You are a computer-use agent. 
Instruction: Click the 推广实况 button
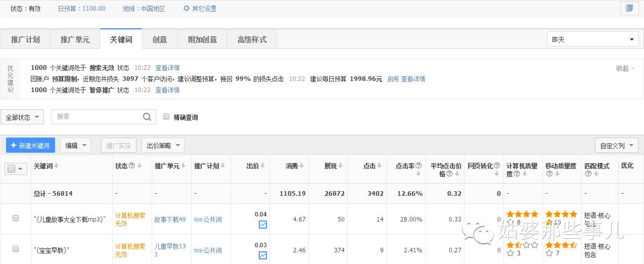(118, 146)
